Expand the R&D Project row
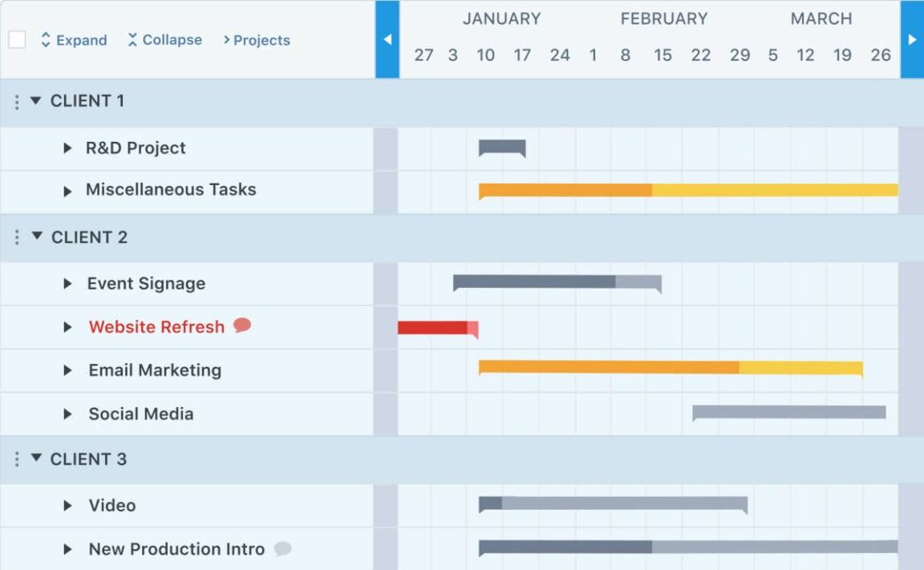The image size is (924, 570). pyautogui.click(x=69, y=148)
